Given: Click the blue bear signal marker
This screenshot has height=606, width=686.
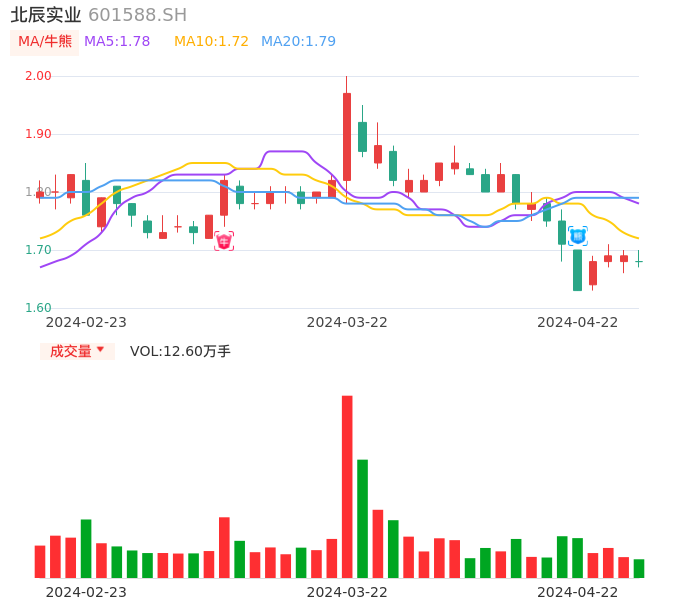Looking at the screenshot, I should pos(578,236).
